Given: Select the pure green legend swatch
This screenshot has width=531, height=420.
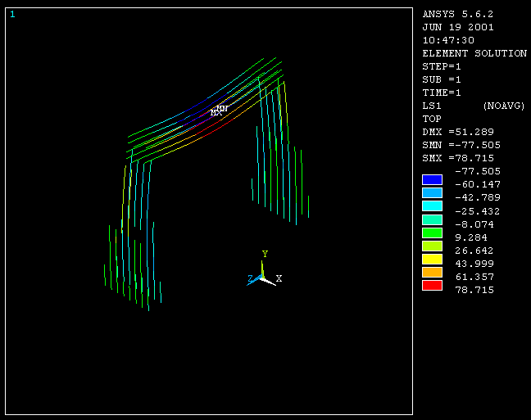Looking at the screenshot, I should [432, 233].
